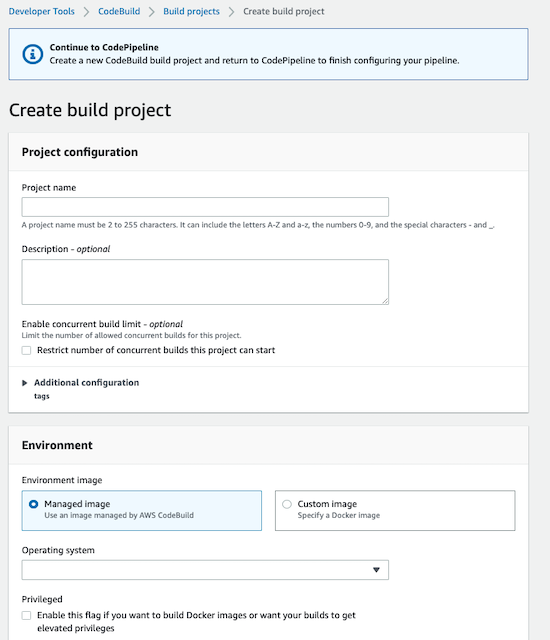The height and width of the screenshot is (640, 550).
Task: Click the Custom image card description text
Action: tap(339, 516)
